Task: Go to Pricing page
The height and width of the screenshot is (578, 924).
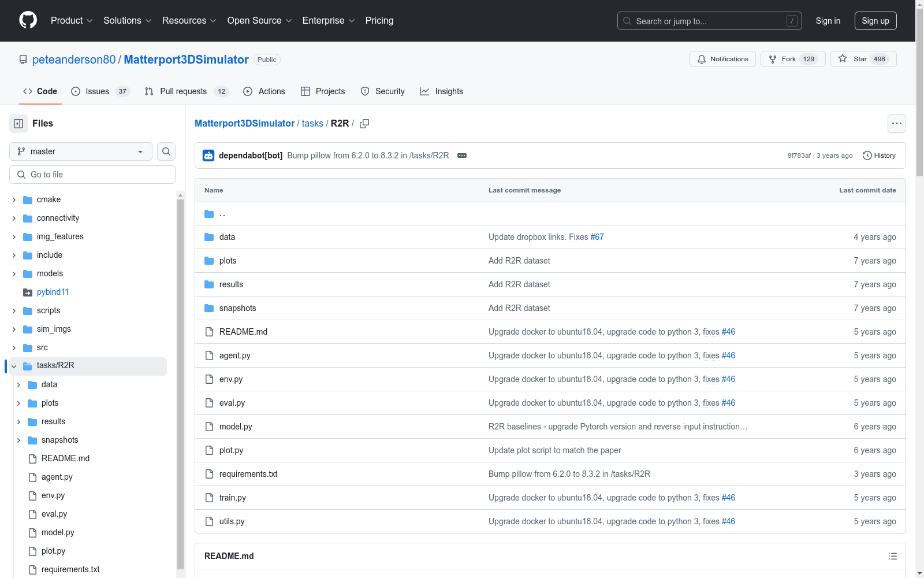Action: click(x=379, y=21)
